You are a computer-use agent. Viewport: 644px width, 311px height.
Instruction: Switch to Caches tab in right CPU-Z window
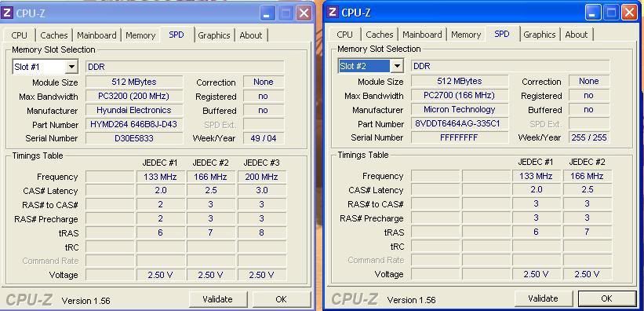click(380, 35)
